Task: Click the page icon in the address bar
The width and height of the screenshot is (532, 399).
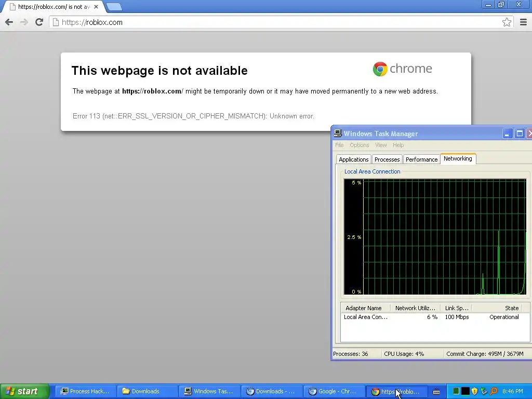Action: pos(56,22)
